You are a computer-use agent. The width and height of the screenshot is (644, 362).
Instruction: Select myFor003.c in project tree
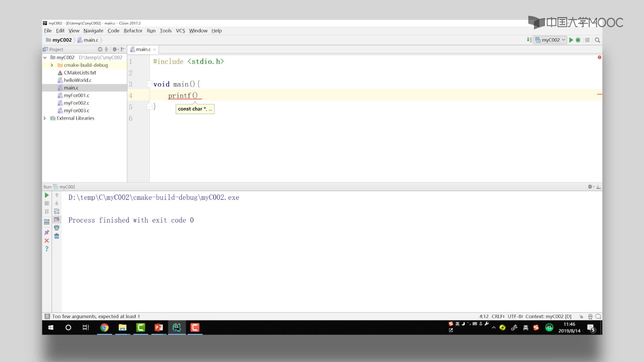click(76, 111)
